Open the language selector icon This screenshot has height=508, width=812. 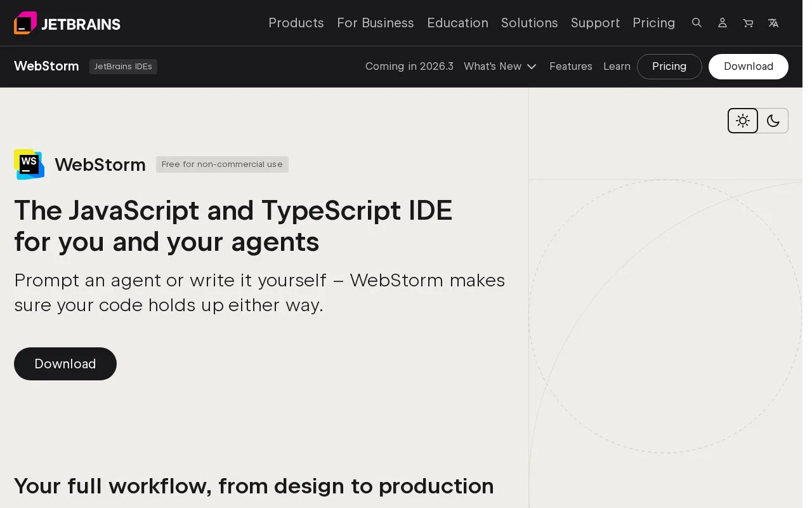[773, 23]
